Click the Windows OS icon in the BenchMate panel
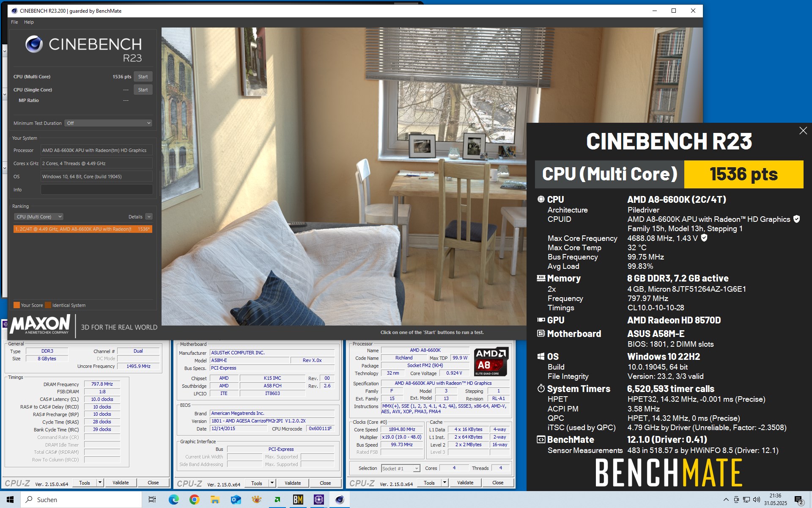812x508 pixels. (541, 356)
